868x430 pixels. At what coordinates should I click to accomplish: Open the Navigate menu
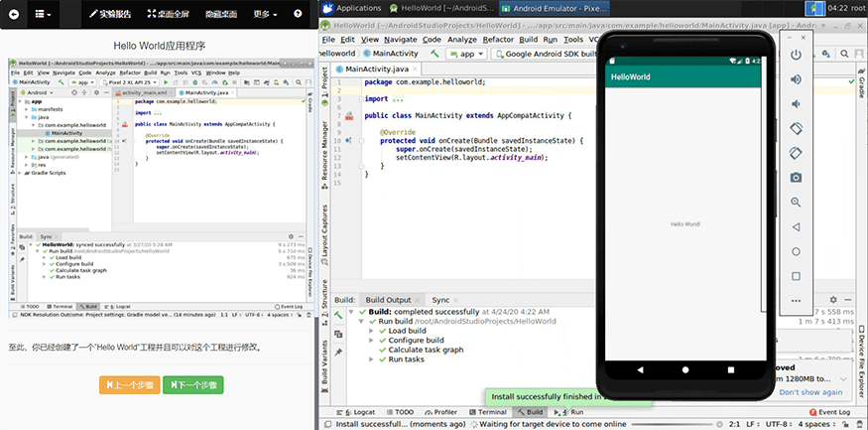400,40
